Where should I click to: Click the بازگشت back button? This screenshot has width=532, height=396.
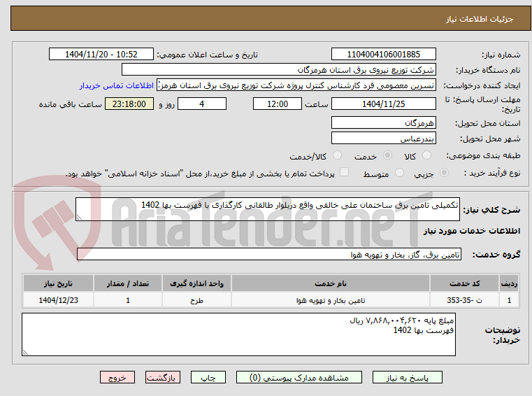click(162, 377)
